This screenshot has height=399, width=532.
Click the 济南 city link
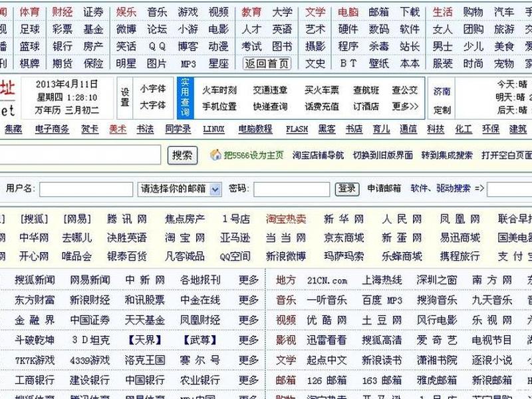[442, 92]
